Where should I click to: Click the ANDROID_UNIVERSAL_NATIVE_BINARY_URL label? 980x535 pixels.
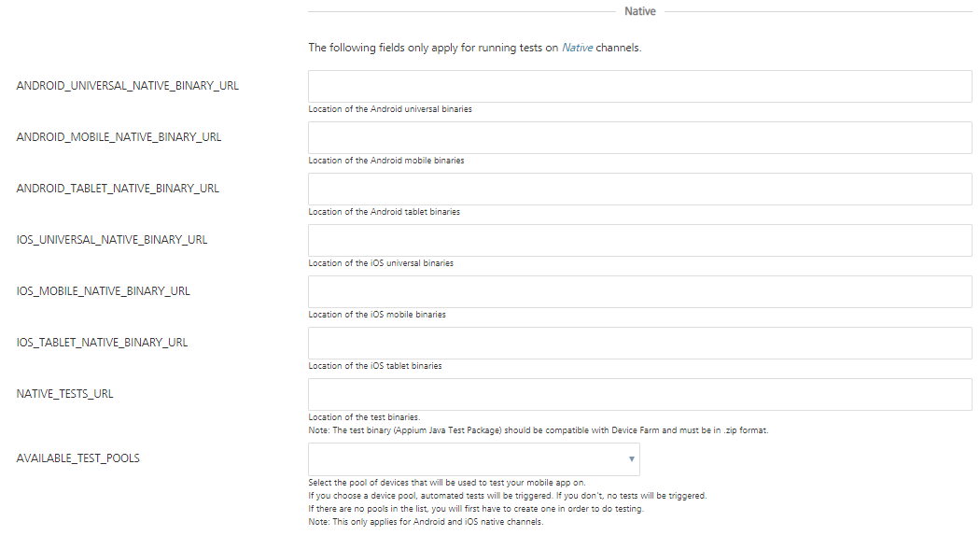pyautogui.click(x=128, y=86)
